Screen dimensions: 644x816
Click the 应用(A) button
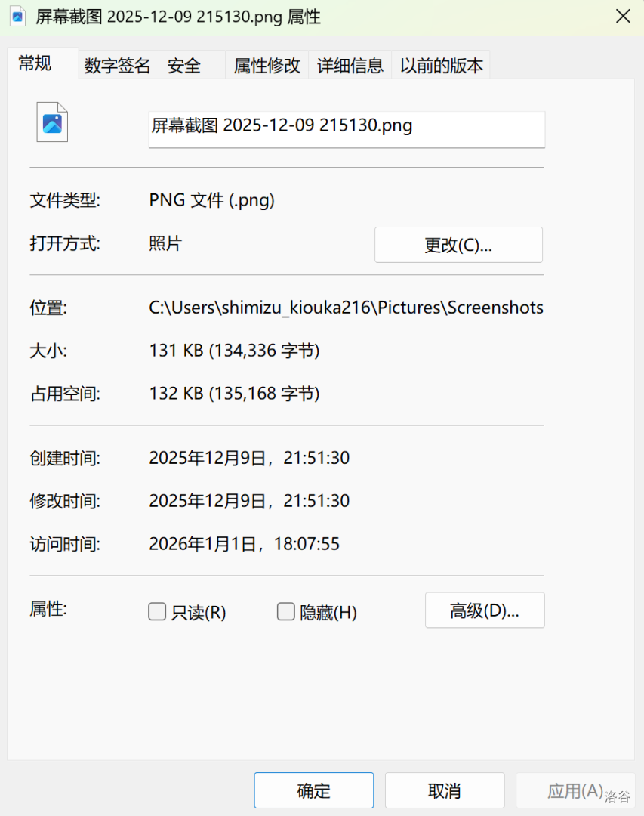(575, 791)
